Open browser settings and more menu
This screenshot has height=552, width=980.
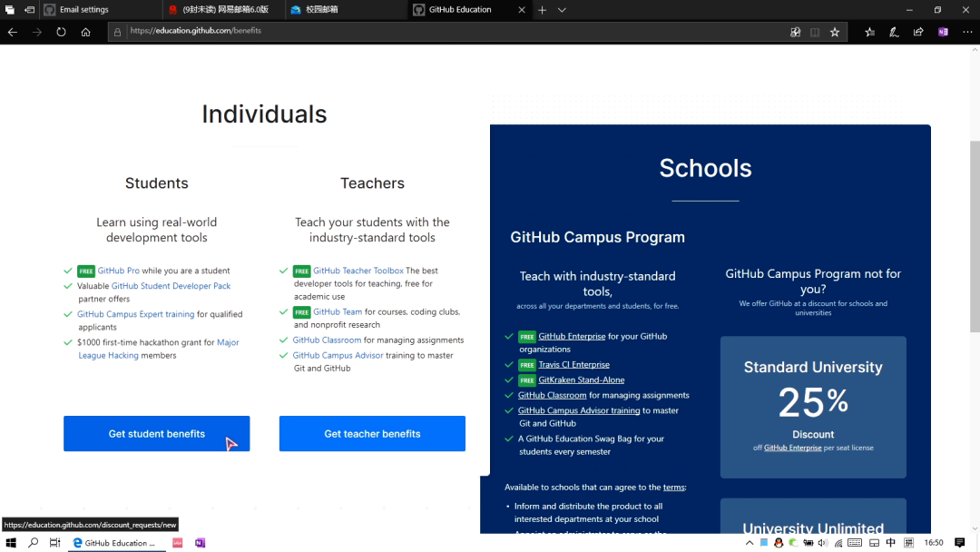[x=967, y=32]
